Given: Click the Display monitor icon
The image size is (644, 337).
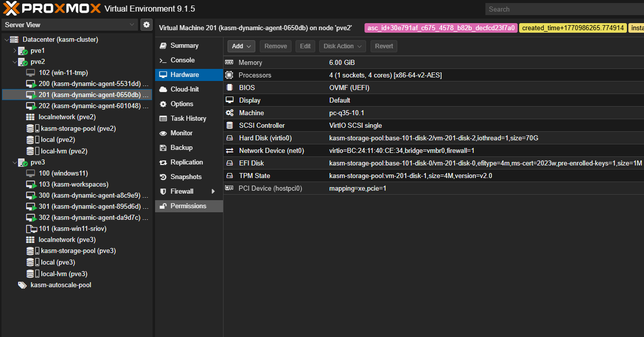Looking at the screenshot, I should [x=229, y=100].
